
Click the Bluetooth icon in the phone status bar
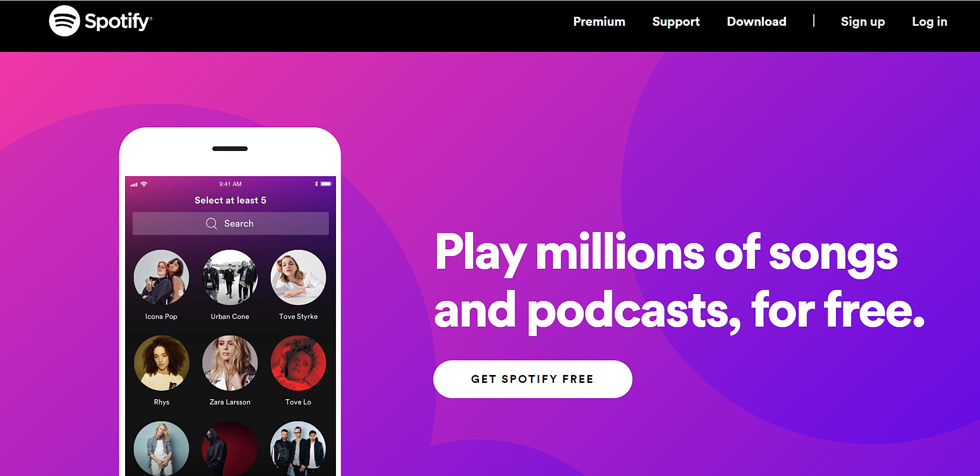point(317,184)
